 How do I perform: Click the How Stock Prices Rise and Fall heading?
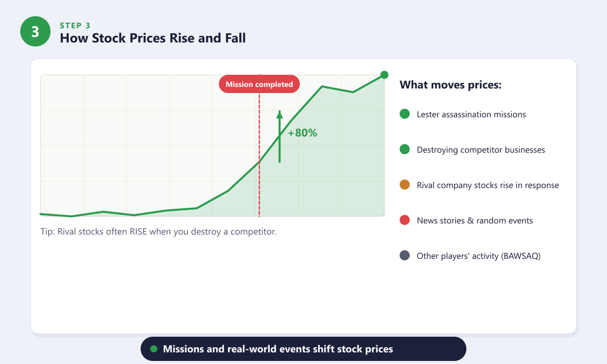pos(153,38)
